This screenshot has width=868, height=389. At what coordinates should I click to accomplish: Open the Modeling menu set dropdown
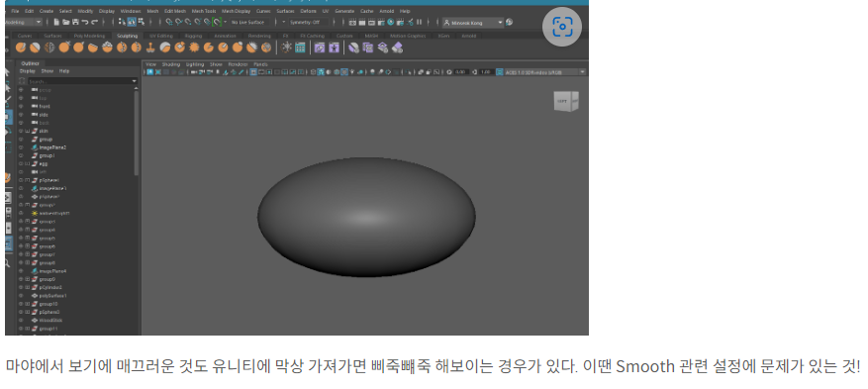pyautogui.click(x=23, y=22)
